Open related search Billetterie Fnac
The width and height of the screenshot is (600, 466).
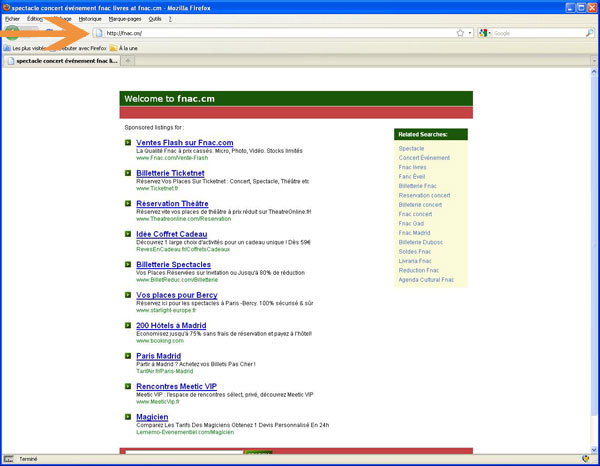point(417,186)
